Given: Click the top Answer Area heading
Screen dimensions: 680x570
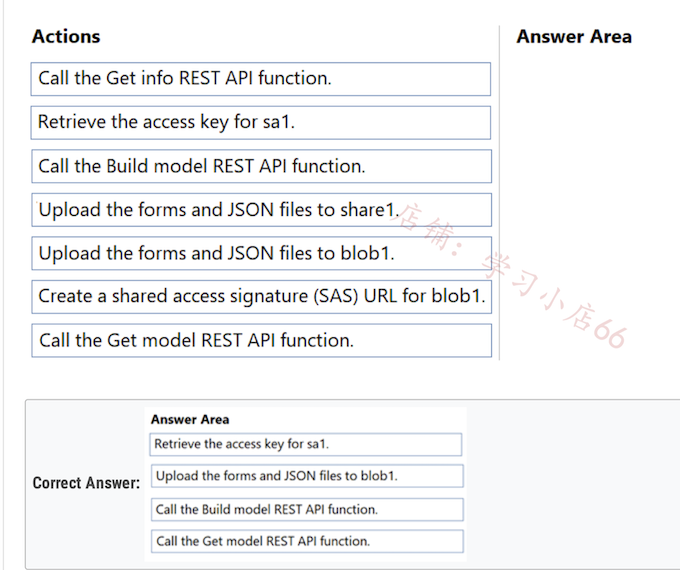Looking at the screenshot, I should (574, 36).
